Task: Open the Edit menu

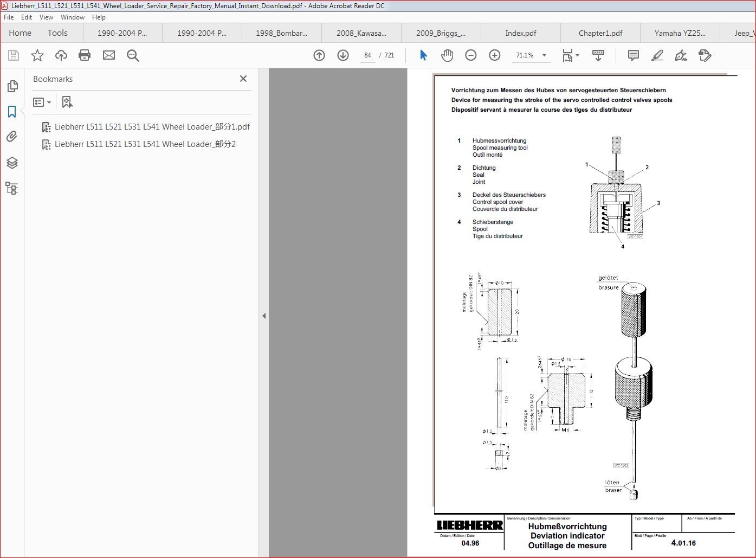Action: point(27,17)
